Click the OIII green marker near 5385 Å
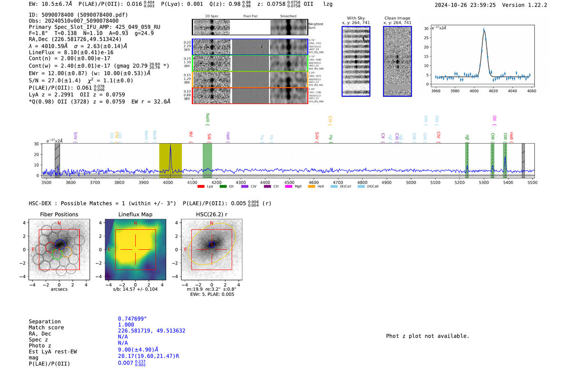The height and width of the screenshot is (392, 576). click(505, 161)
